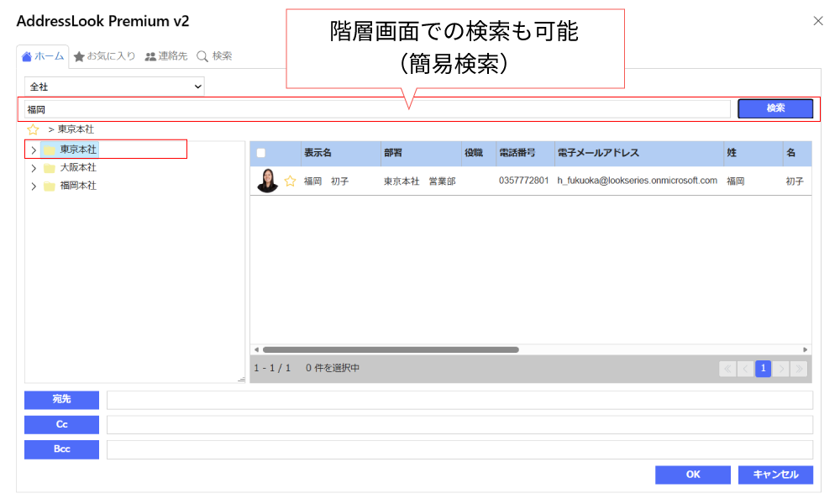The width and height of the screenshot is (840, 504).
Task: Switch to the お気に入り tab
Action: point(104,56)
